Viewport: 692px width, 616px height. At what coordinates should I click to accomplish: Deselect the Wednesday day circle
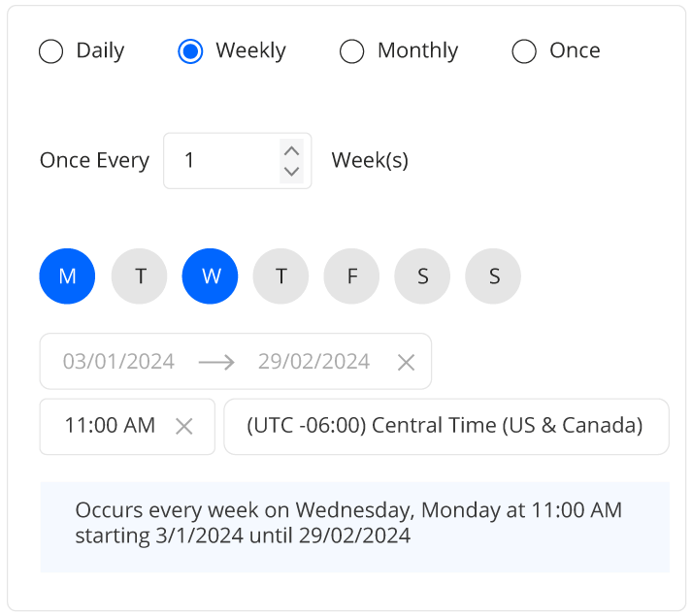pyautogui.click(x=210, y=276)
